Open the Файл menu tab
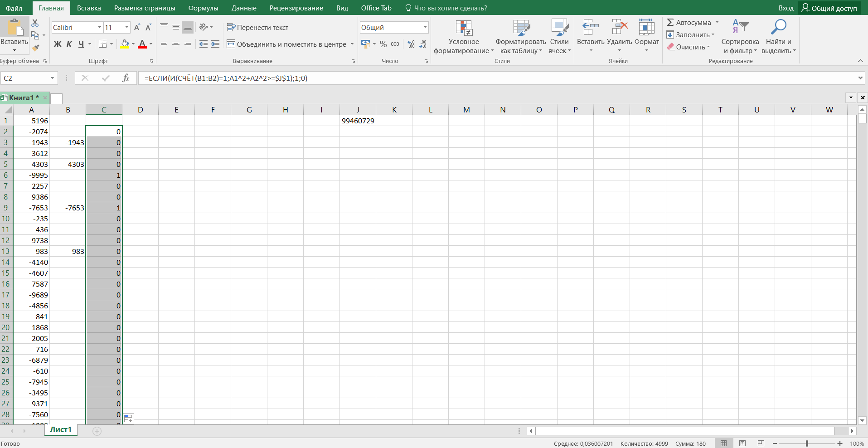Image resolution: width=868 pixels, height=448 pixels. [14, 8]
